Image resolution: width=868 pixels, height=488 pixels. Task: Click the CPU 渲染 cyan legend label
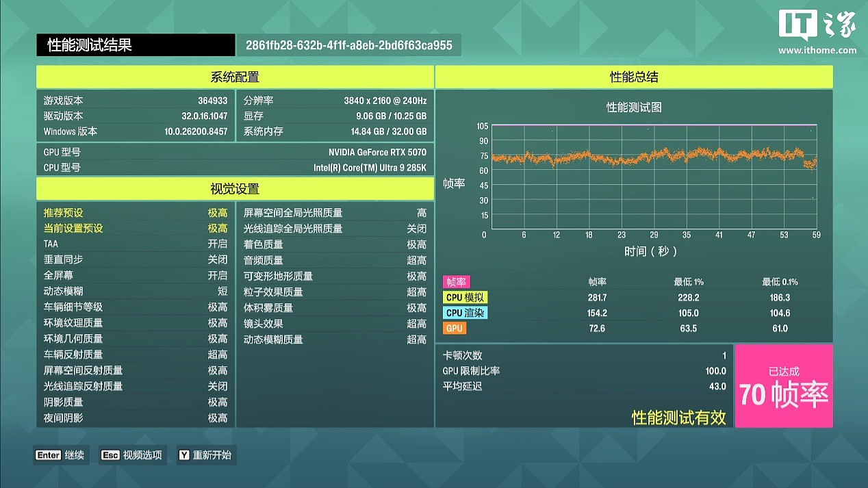(x=465, y=313)
